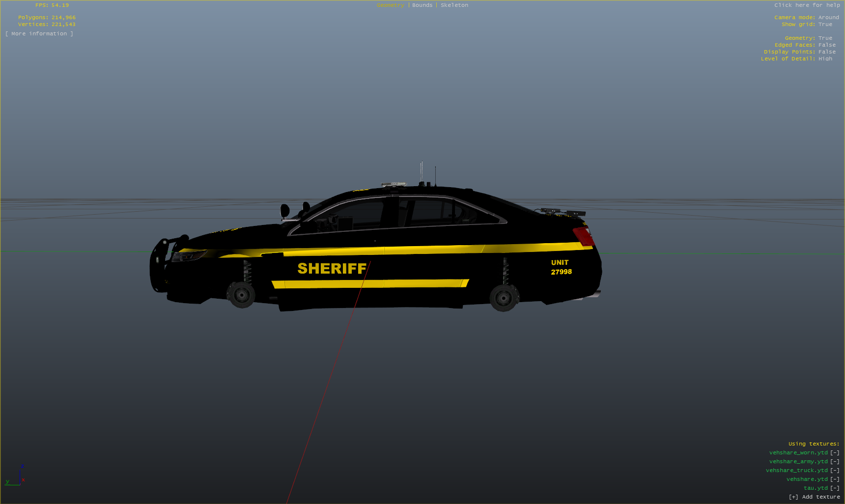
Task: Click the XYZ axis gizmo
Action: point(17,476)
